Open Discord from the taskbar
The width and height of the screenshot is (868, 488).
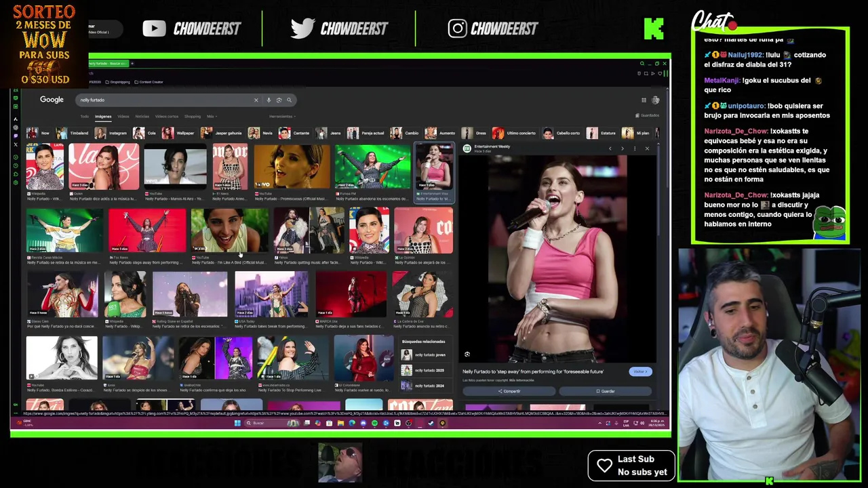click(x=363, y=424)
